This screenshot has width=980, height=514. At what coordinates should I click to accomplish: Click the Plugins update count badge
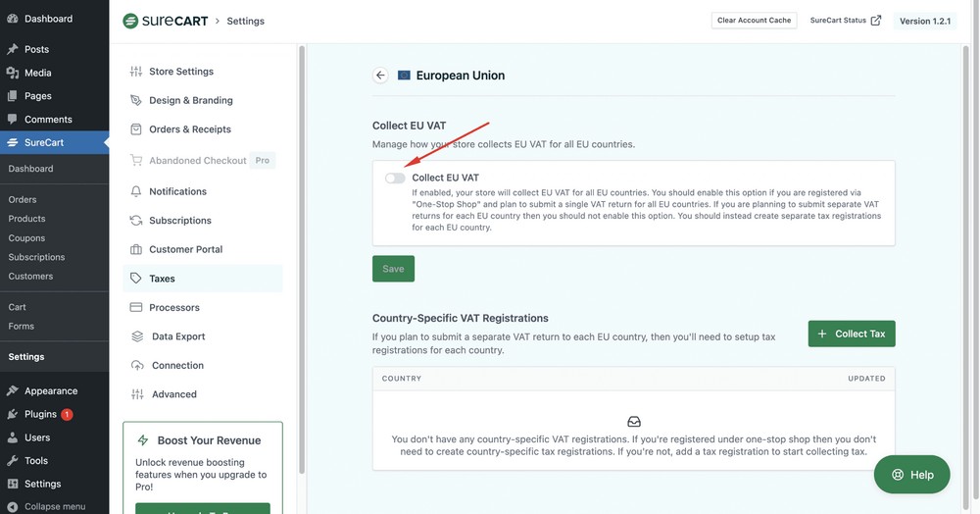pyautogui.click(x=67, y=414)
